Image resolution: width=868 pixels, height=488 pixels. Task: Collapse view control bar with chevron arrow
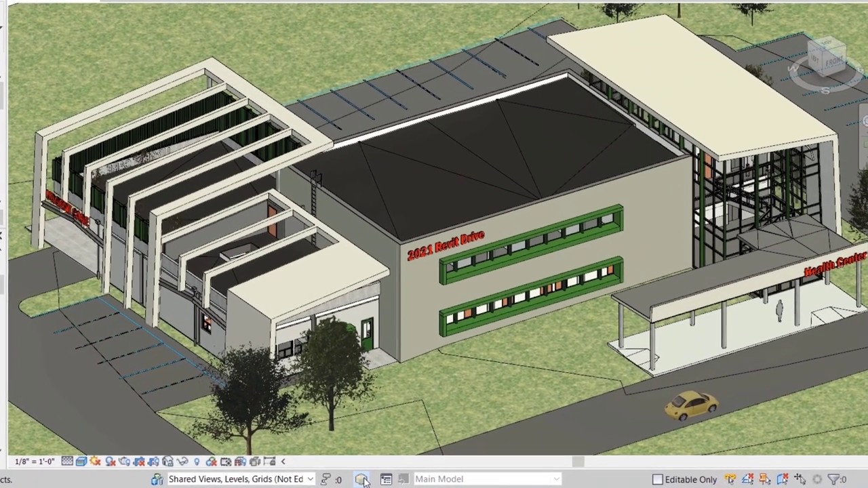[283, 462]
